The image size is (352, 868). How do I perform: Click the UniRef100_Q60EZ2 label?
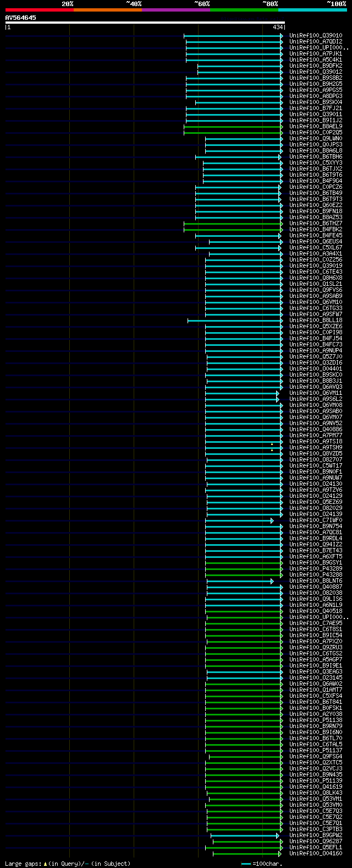(x=316, y=205)
